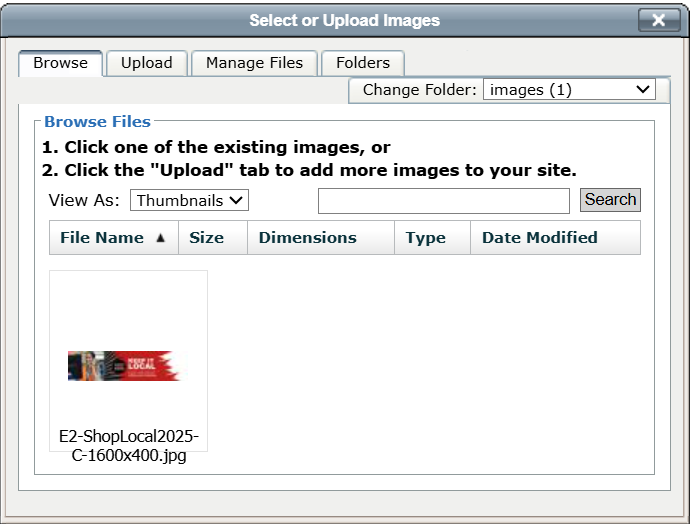This screenshot has width=690, height=524.
Task: Select the ShopLocal banner thumbnail image
Action: [123, 366]
